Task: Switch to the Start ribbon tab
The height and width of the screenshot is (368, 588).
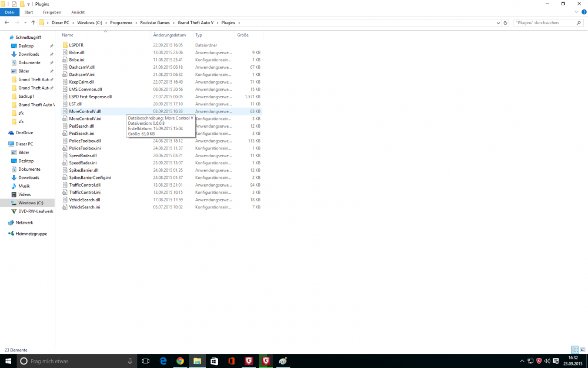Action: (28, 12)
